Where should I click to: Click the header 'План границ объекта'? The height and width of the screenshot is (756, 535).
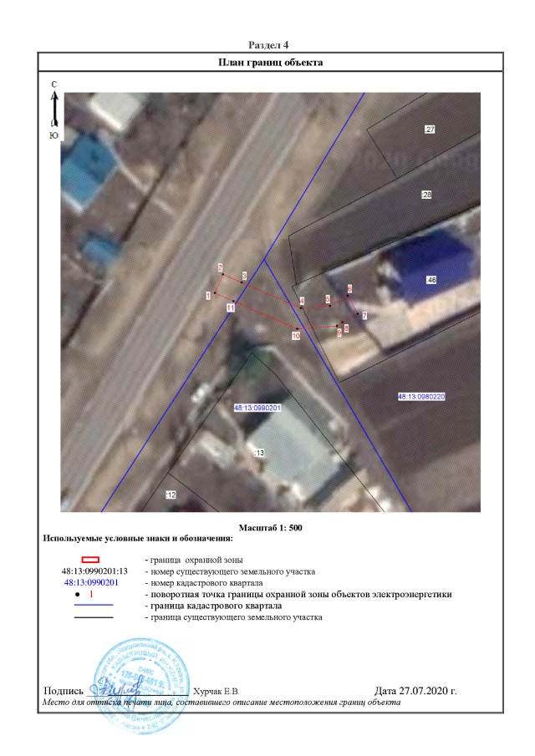[x=270, y=63]
